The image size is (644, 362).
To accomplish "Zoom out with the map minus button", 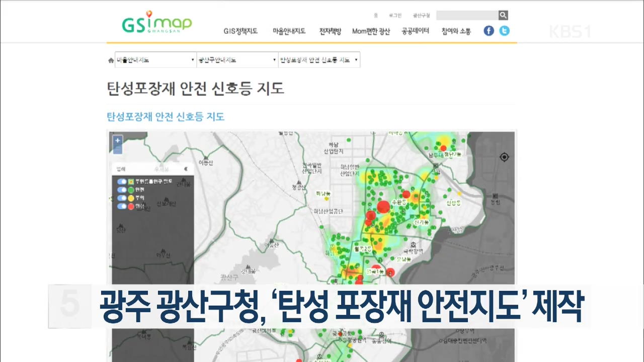I will [x=117, y=150].
